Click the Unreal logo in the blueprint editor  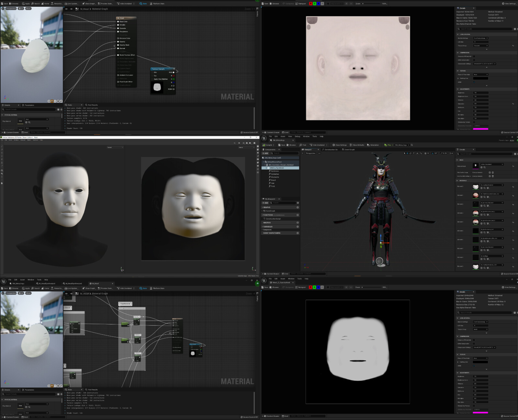(264, 138)
